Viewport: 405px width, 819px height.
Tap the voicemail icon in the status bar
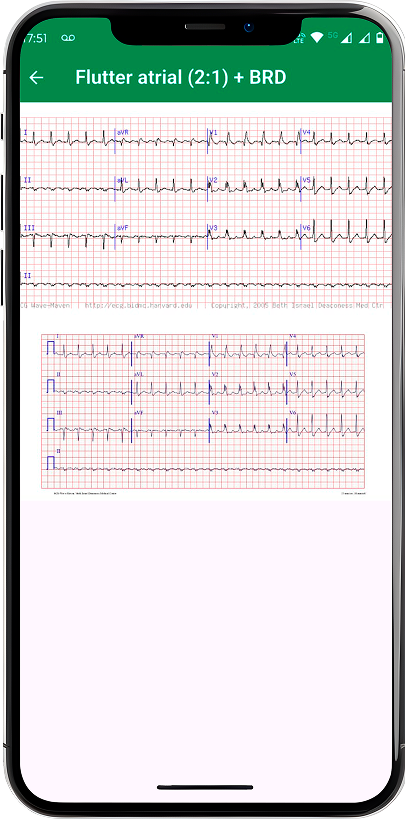coord(68,38)
